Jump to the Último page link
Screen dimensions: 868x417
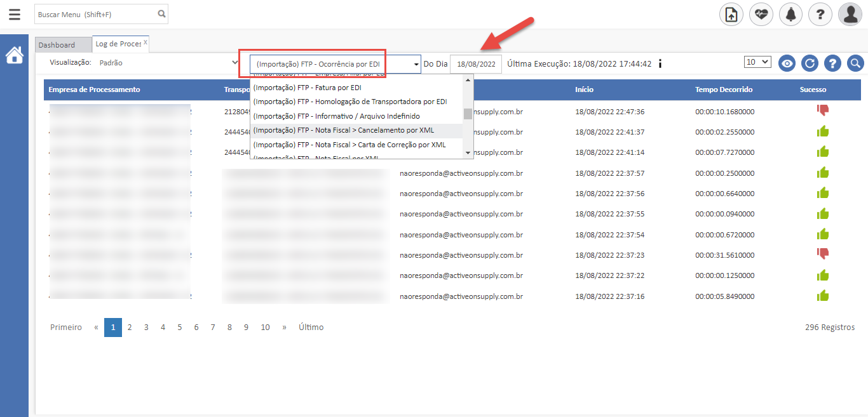[311, 328]
